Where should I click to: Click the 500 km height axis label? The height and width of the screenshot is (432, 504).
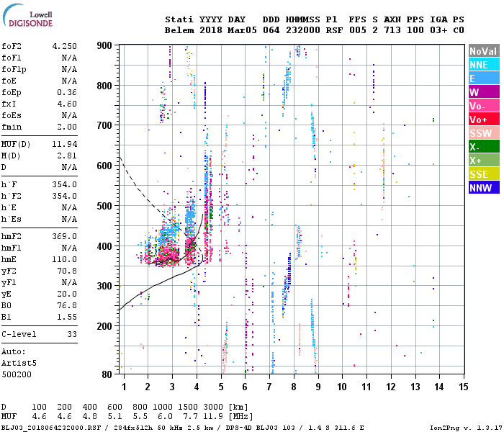(x=104, y=206)
